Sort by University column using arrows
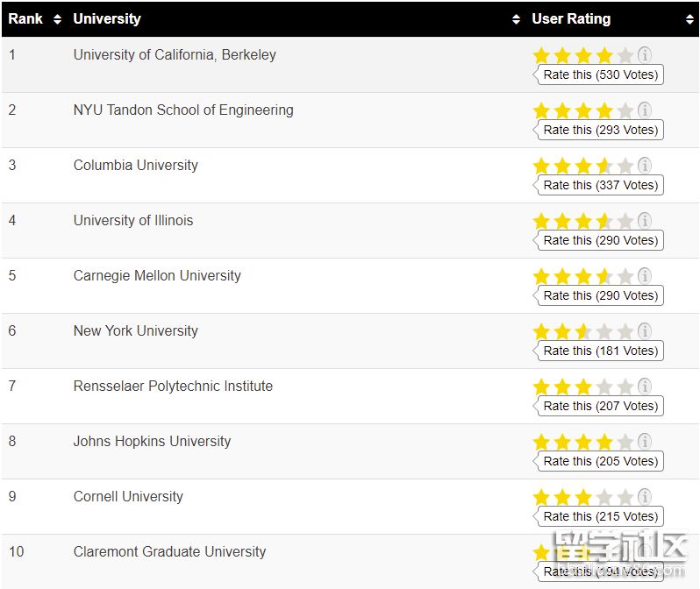Screen dimensions: 700x589 516,19
